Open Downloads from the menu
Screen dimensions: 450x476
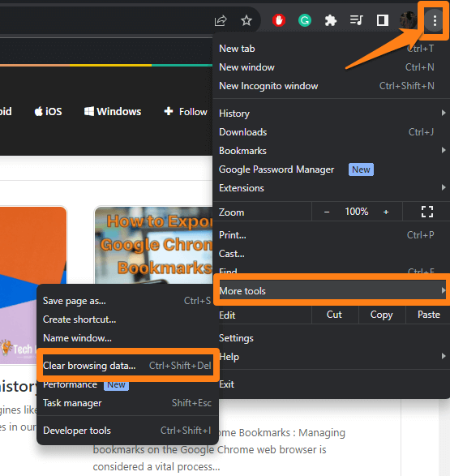point(332,132)
